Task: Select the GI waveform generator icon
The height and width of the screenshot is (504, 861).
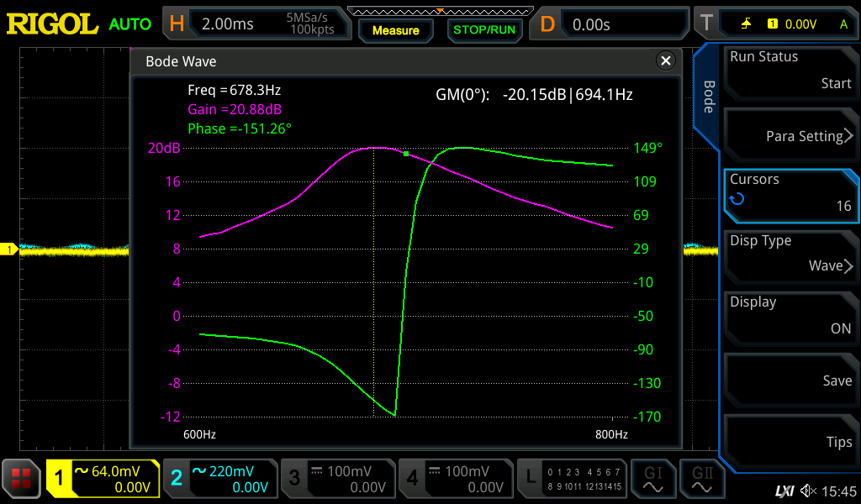Action: (x=652, y=479)
